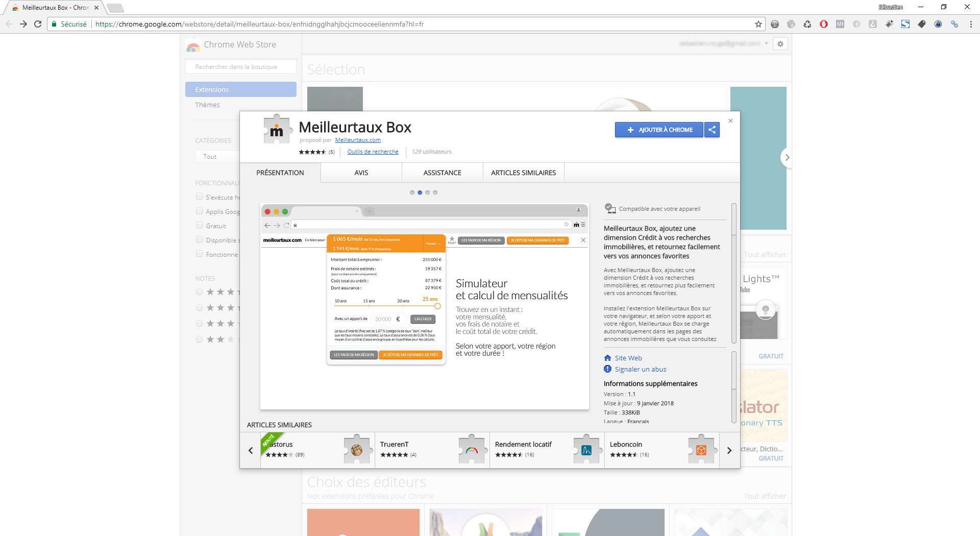Click the browser forward arrow
The image size is (980, 536).
pos(23,24)
